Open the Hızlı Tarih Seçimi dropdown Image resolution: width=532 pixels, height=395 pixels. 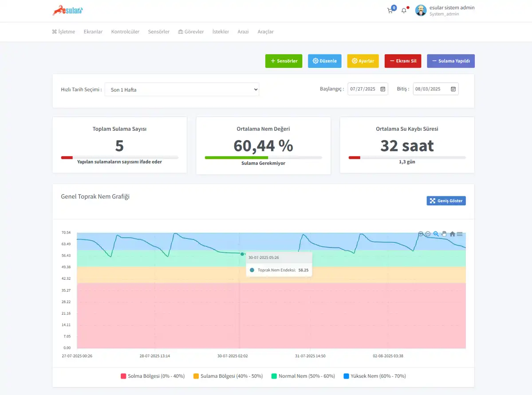(182, 90)
